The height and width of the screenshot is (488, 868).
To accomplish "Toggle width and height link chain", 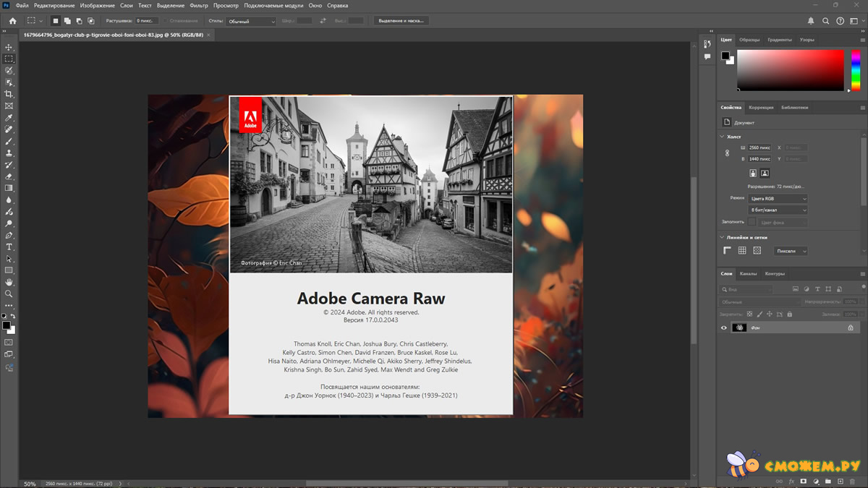I will point(728,153).
